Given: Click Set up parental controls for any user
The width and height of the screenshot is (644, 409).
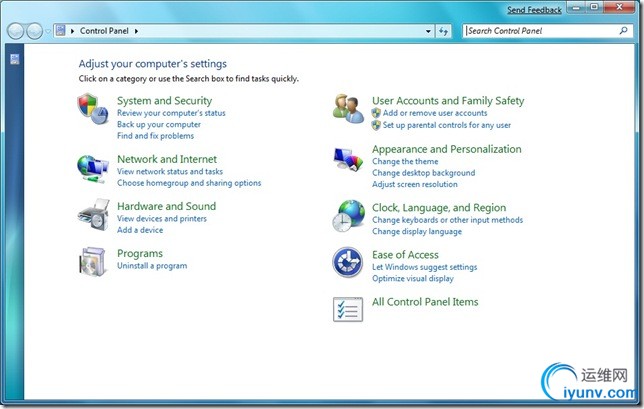Looking at the screenshot, I should click(x=447, y=125).
